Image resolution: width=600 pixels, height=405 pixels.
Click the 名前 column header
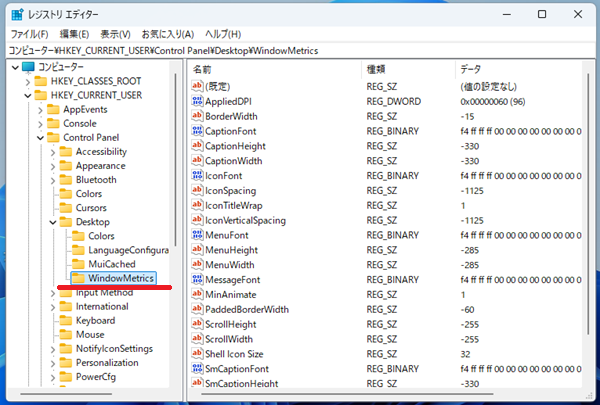pos(202,69)
